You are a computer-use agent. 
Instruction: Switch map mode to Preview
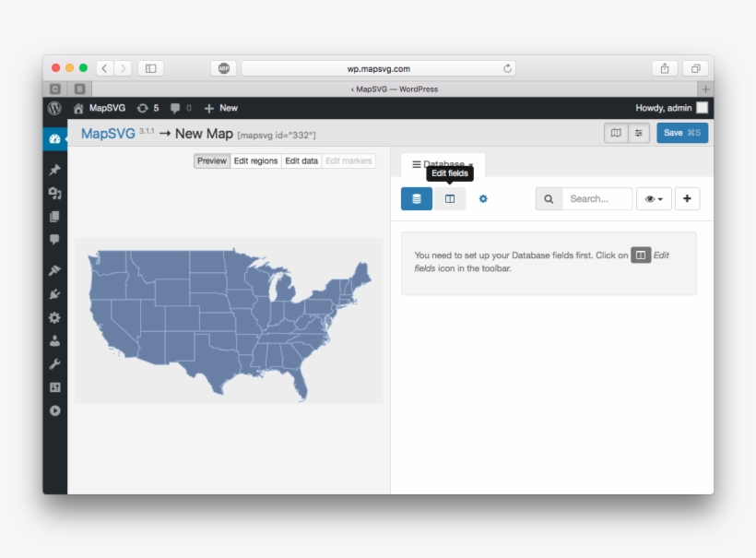(x=212, y=160)
